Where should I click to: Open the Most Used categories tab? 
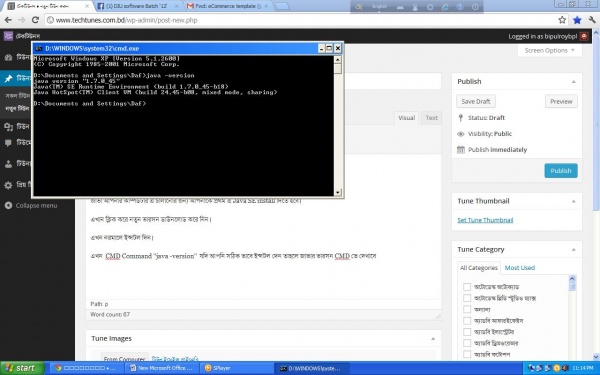[x=520, y=268]
